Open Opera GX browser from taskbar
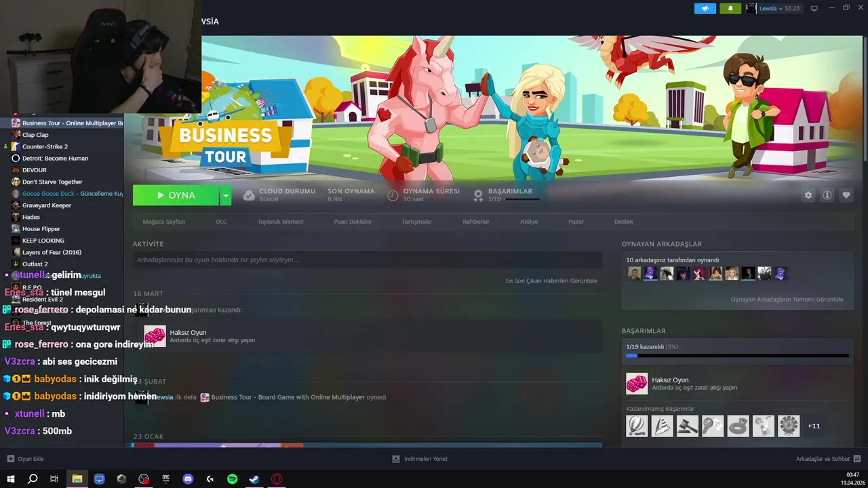 (277, 479)
